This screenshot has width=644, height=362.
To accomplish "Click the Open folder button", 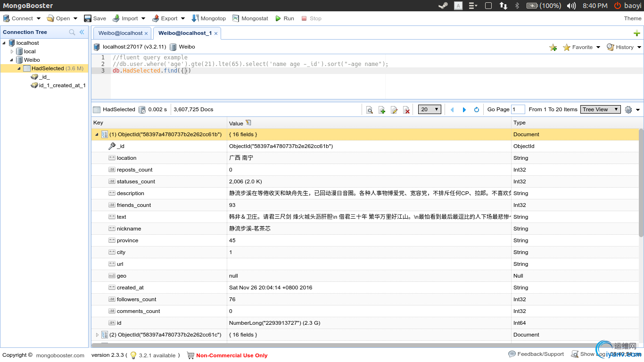I will click(58, 18).
